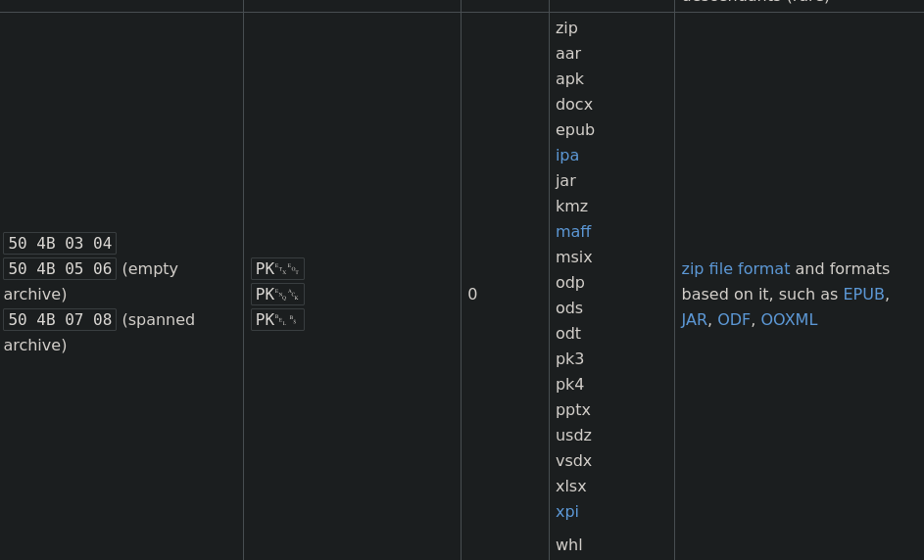Click the PK ENQ ACK ISO code box

click(x=277, y=295)
